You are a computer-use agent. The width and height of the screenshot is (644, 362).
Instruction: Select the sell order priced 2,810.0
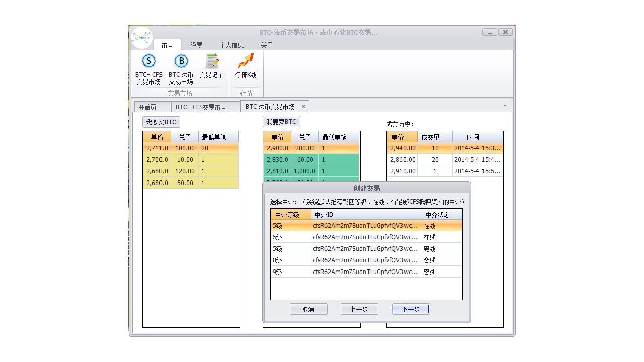pos(311,171)
